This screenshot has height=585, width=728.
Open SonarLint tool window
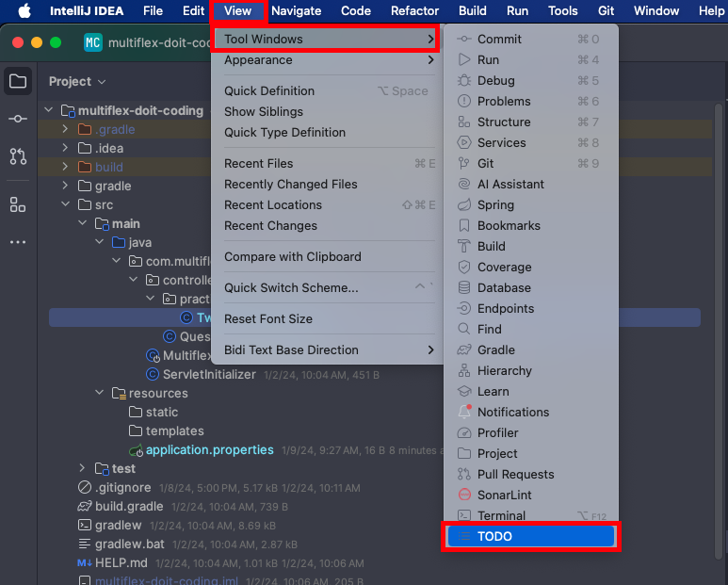click(x=530, y=496)
